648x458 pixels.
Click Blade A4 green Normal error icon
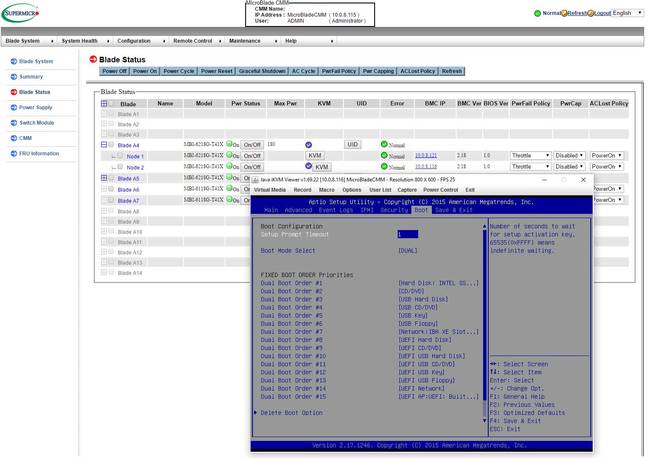click(384, 144)
